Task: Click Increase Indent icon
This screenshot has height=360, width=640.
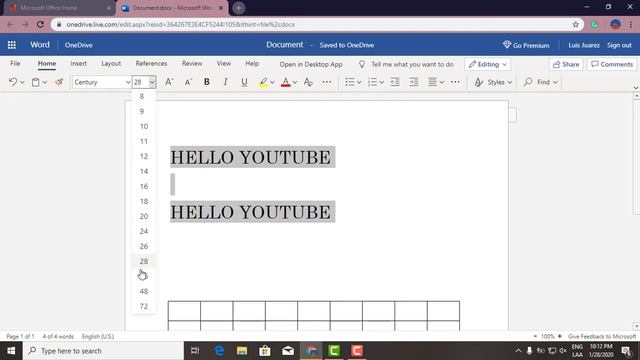Action: point(414,82)
